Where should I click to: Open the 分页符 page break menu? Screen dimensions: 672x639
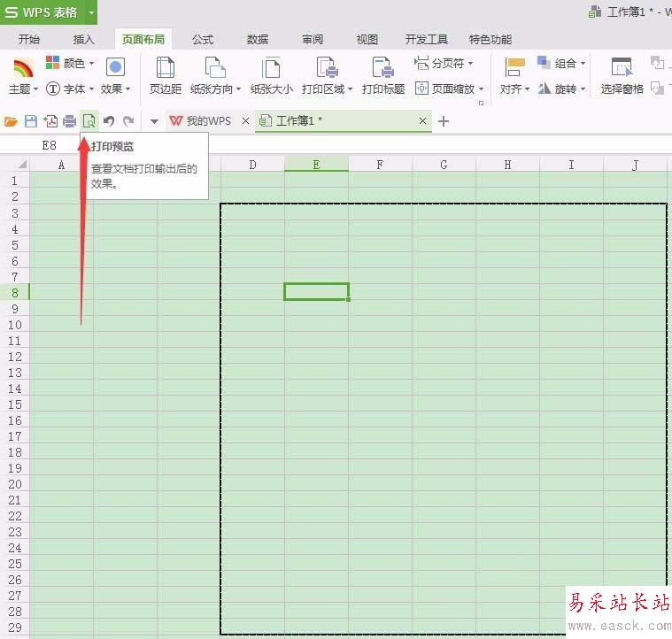(x=444, y=63)
